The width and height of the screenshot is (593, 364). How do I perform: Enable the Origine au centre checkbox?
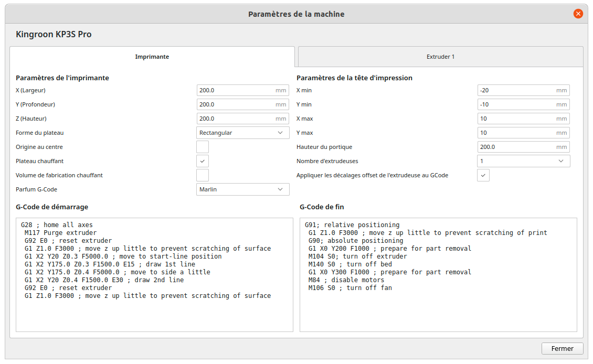coord(203,147)
